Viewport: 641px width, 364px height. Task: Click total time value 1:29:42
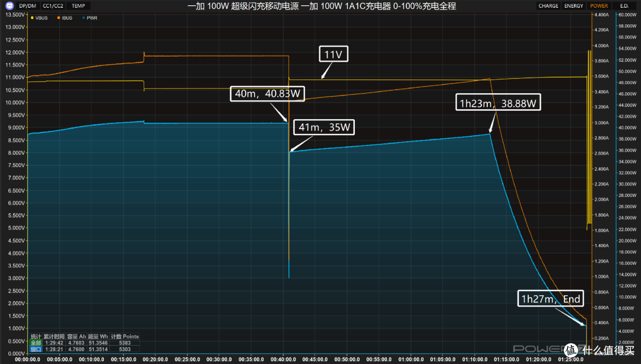pyautogui.click(x=54, y=343)
